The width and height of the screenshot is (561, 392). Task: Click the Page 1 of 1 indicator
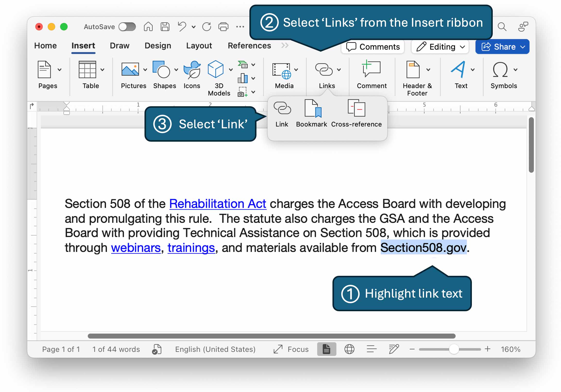[61, 349]
